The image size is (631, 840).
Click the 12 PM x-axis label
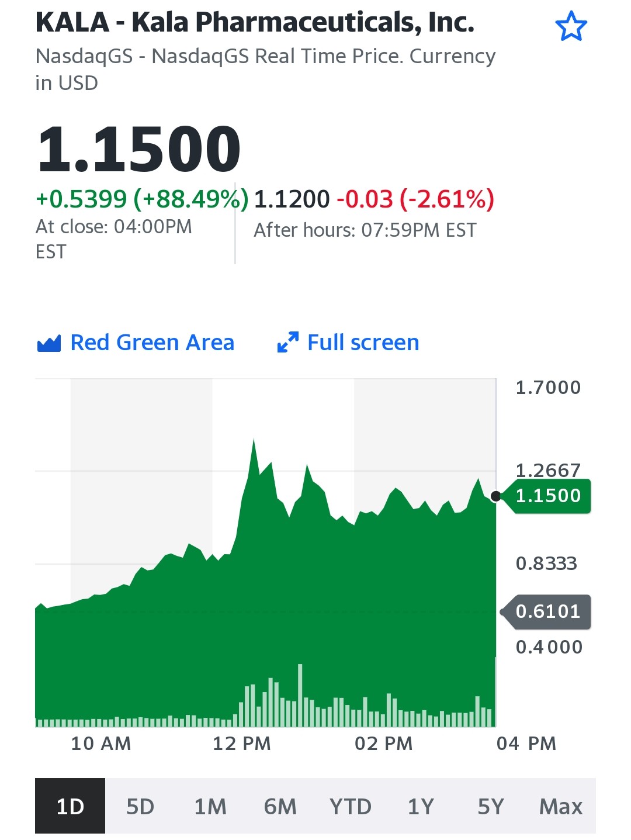(x=242, y=744)
